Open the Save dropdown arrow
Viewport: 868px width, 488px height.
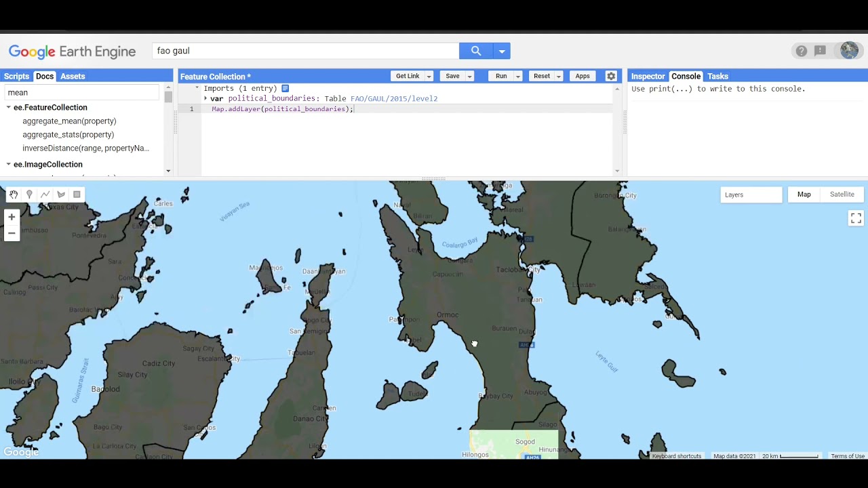[x=469, y=76]
